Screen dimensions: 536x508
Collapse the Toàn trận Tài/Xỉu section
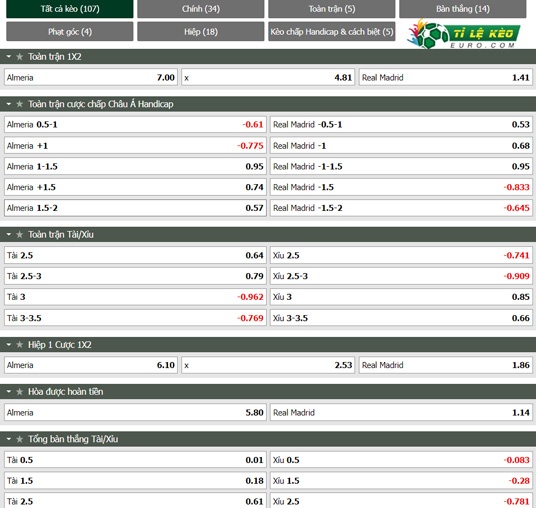9,234
